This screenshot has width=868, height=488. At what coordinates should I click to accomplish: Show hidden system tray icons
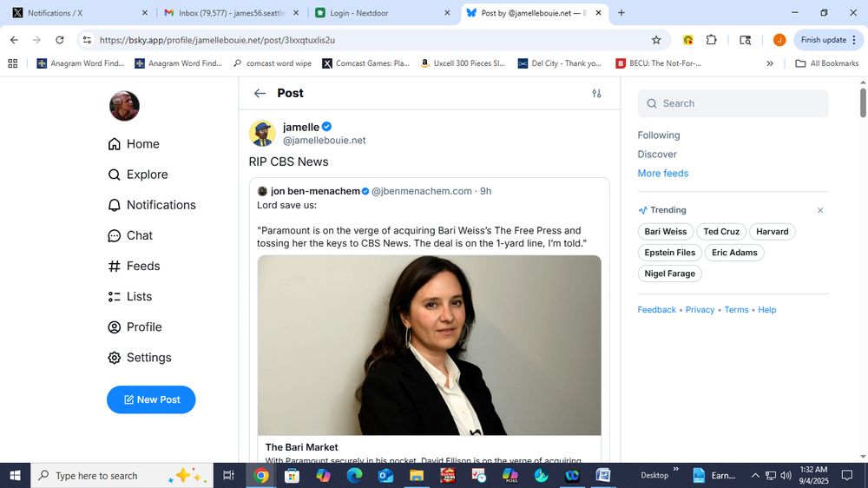(755, 475)
